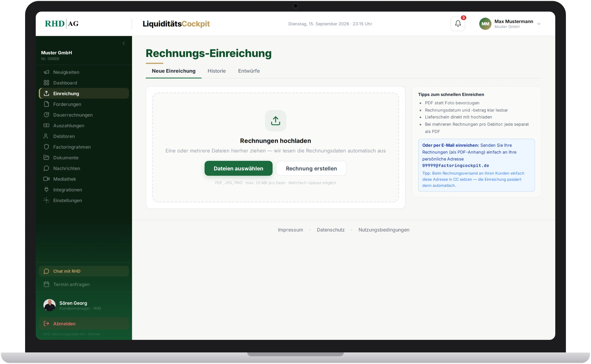
Task: Click the Dokumente folder icon
Action: pos(46,157)
